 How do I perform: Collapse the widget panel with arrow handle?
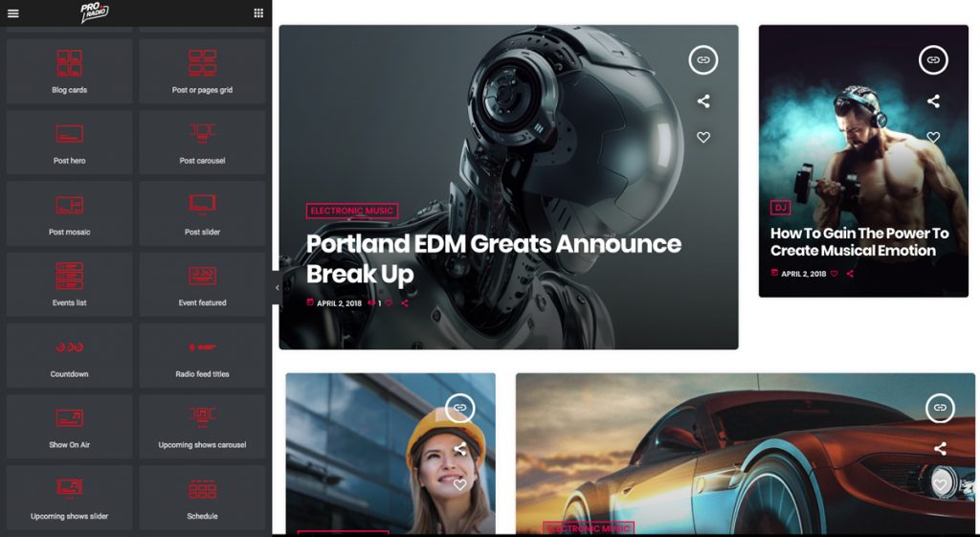click(277, 287)
